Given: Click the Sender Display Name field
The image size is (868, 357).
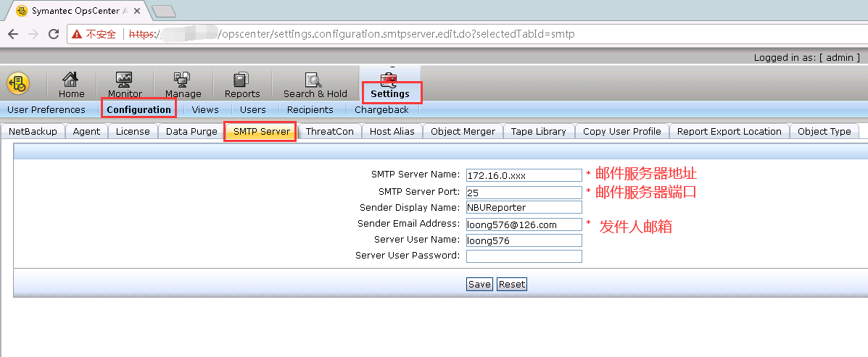Looking at the screenshot, I should [524, 207].
